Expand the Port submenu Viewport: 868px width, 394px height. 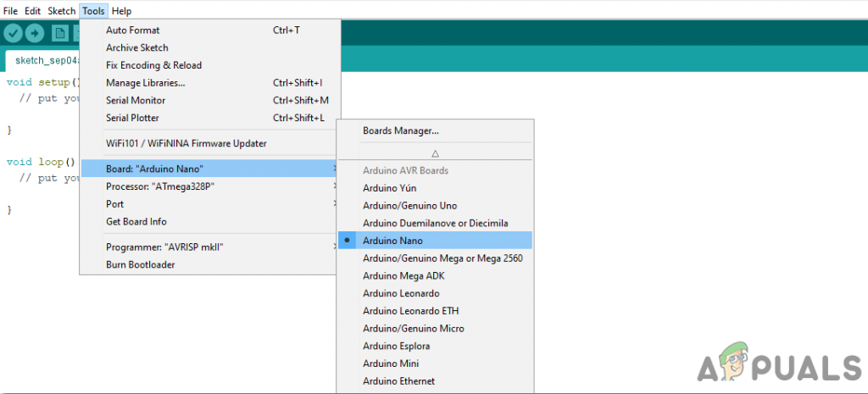coord(115,204)
